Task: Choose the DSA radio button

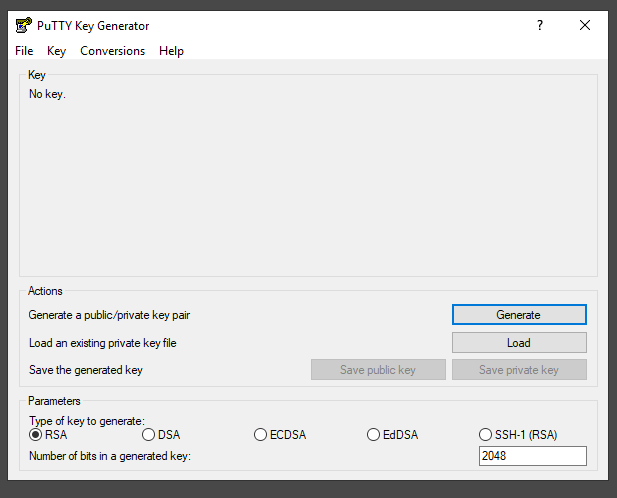Action: click(x=149, y=435)
